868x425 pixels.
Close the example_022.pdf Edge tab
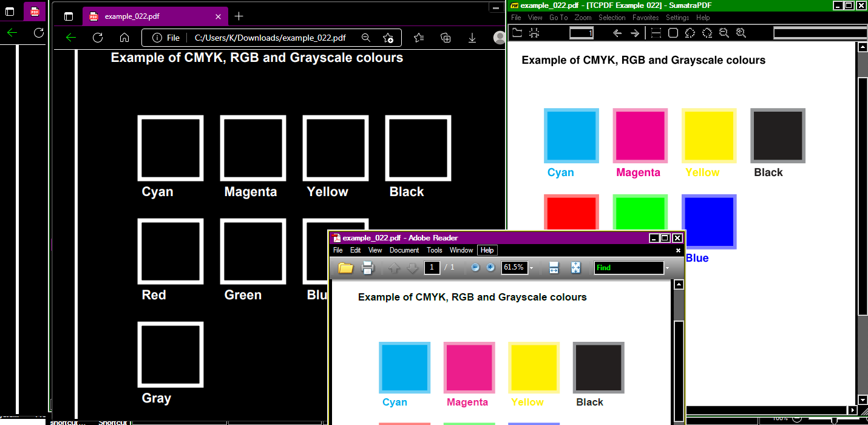218,16
